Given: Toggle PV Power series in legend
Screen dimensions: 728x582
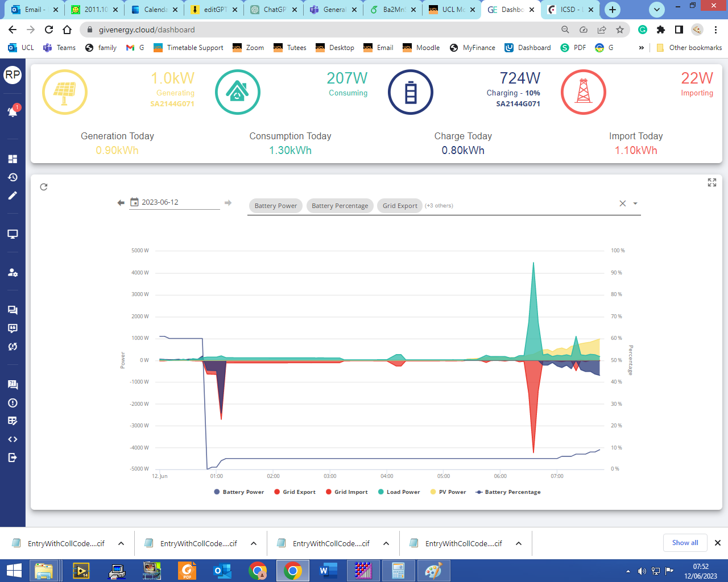Looking at the screenshot, I should tap(448, 492).
